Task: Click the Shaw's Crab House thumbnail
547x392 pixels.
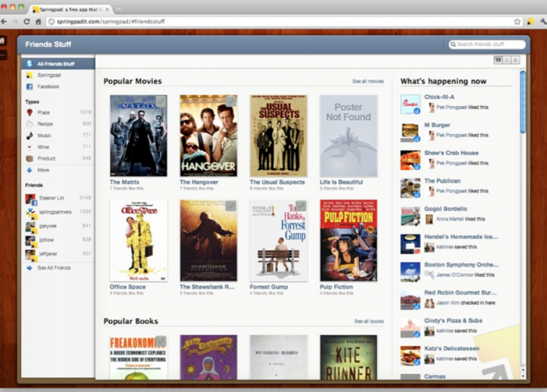Action: tap(410, 161)
